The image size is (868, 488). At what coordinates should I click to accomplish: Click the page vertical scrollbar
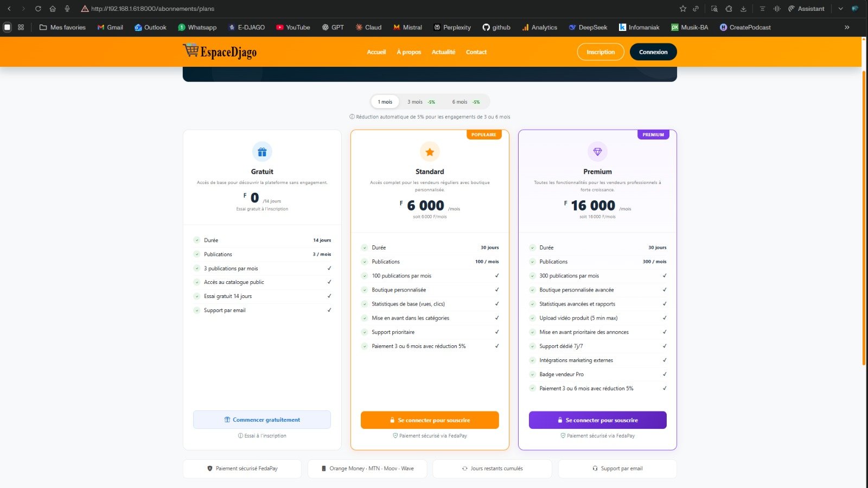[864, 217]
